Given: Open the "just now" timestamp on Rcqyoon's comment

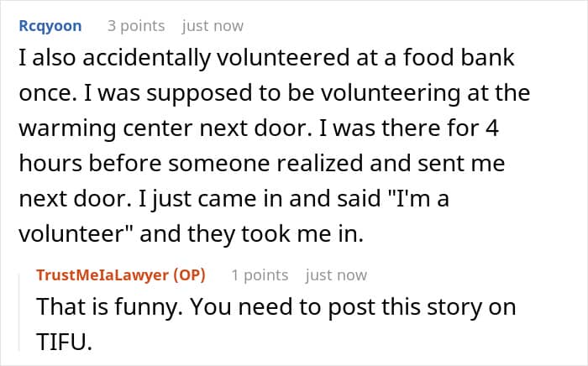Looking at the screenshot, I should [x=213, y=26].
